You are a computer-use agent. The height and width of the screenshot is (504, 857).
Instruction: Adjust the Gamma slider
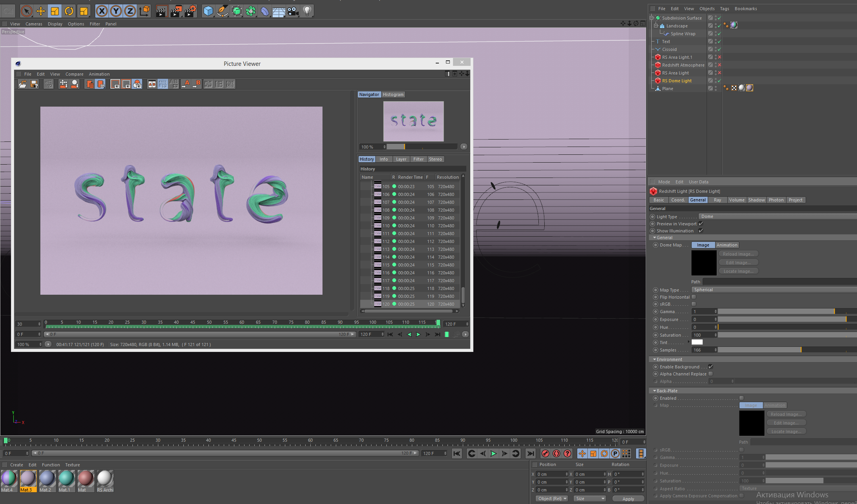(787, 312)
